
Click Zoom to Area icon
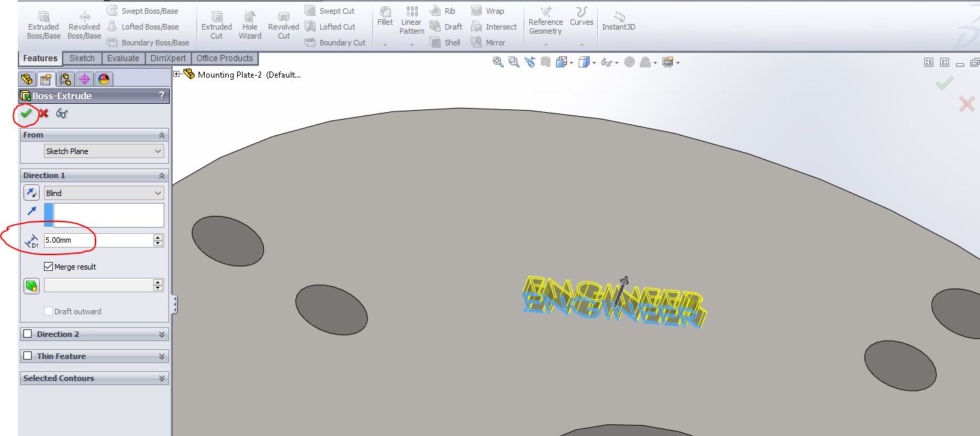(x=514, y=63)
